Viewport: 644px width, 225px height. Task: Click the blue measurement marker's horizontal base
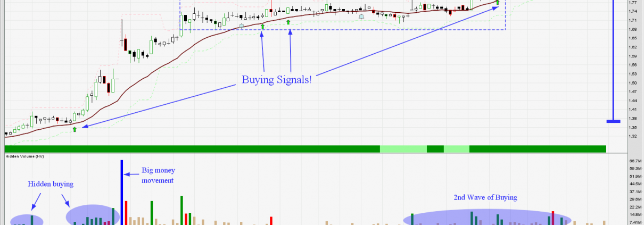click(x=613, y=121)
